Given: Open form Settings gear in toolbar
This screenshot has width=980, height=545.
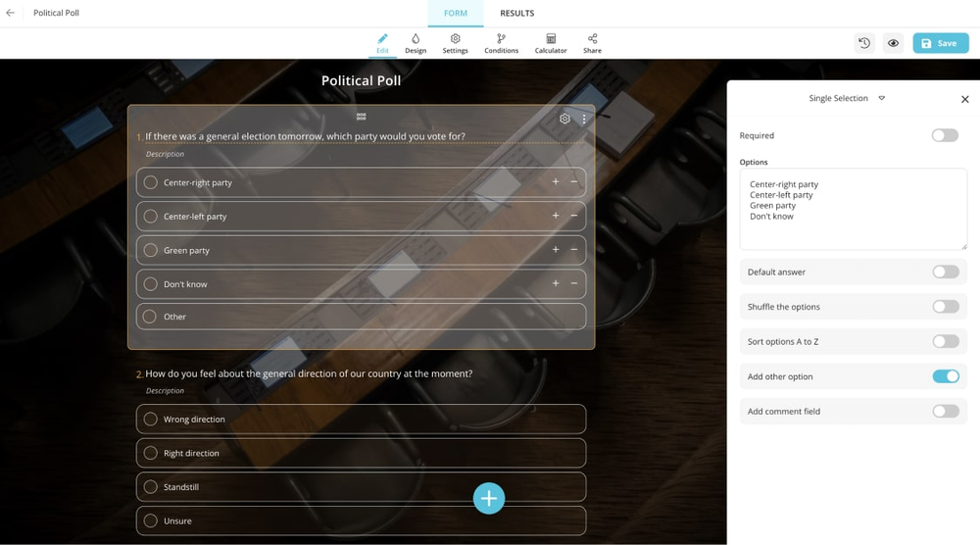Looking at the screenshot, I should (x=455, y=43).
